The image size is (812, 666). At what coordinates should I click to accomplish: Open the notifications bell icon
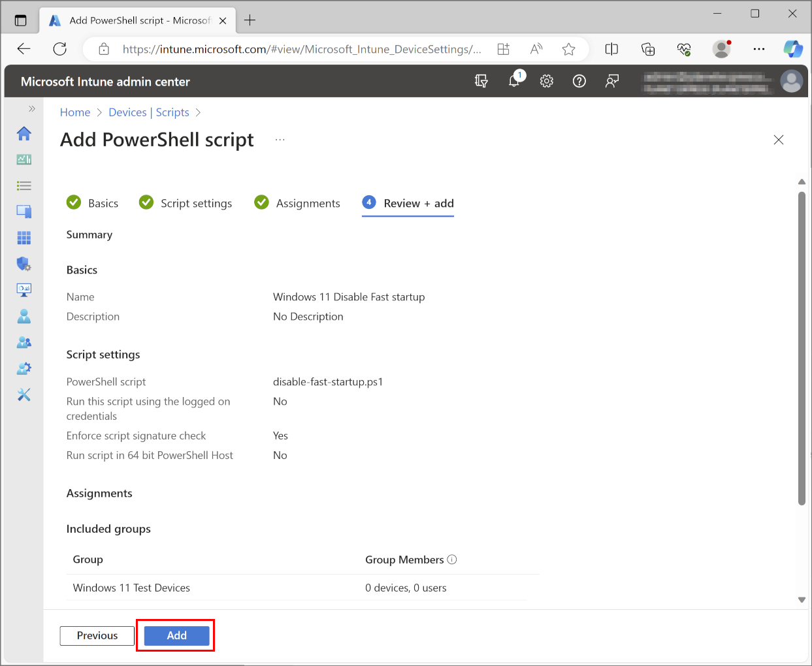tap(514, 81)
